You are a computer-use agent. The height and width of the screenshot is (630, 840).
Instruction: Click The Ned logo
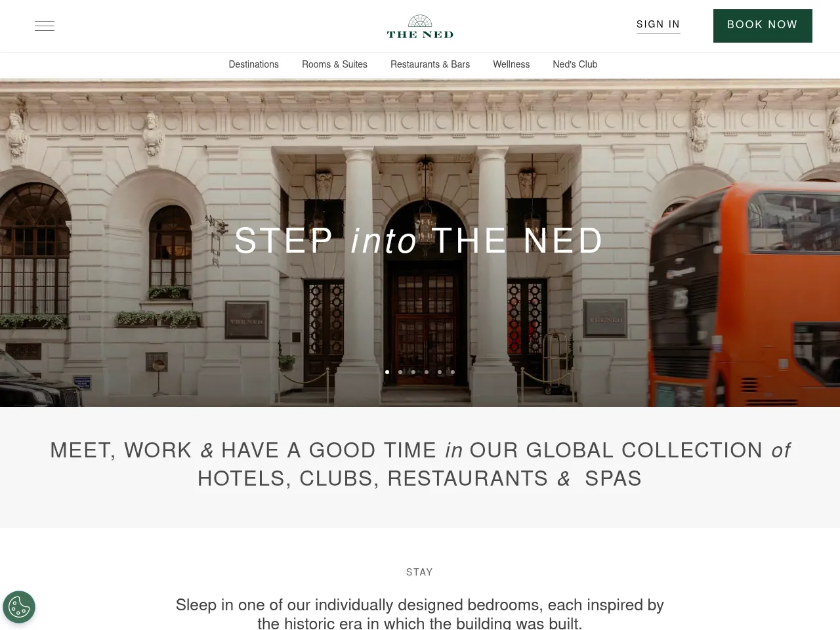(420, 27)
